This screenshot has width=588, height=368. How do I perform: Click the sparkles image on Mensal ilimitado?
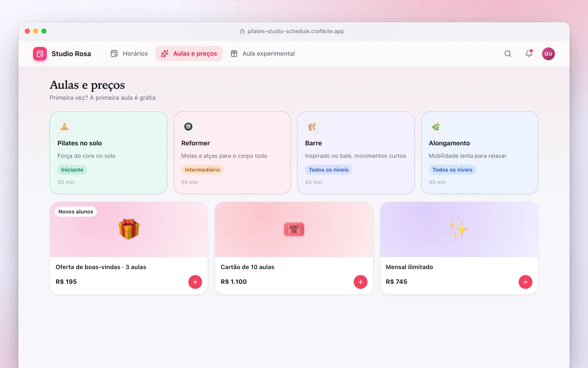click(x=459, y=229)
